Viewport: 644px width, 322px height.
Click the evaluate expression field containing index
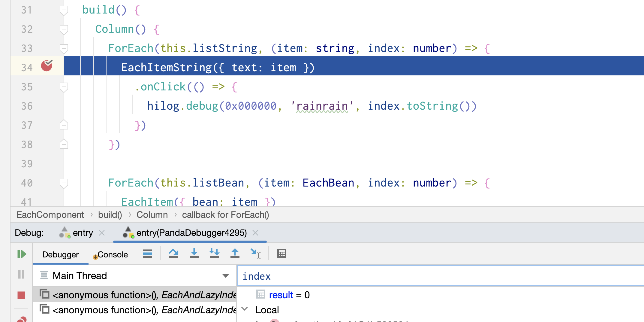[440, 276]
